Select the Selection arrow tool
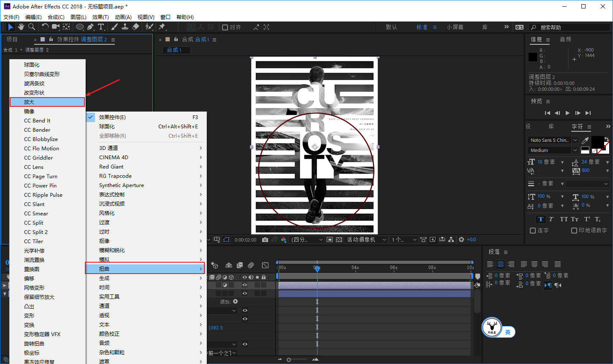The width and height of the screenshot is (613, 364). pos(11,27)
